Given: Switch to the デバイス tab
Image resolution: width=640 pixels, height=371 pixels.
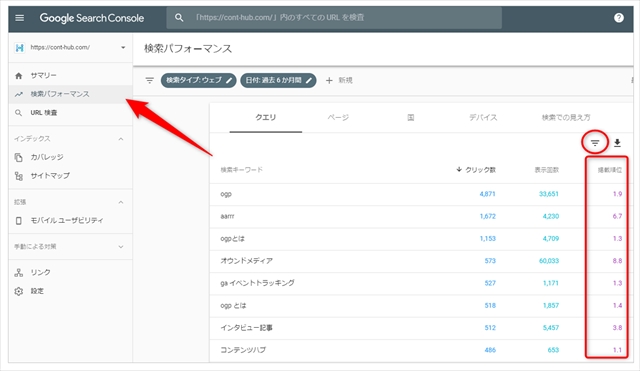Looking at the screenshot, I should [x=483, y=118].
